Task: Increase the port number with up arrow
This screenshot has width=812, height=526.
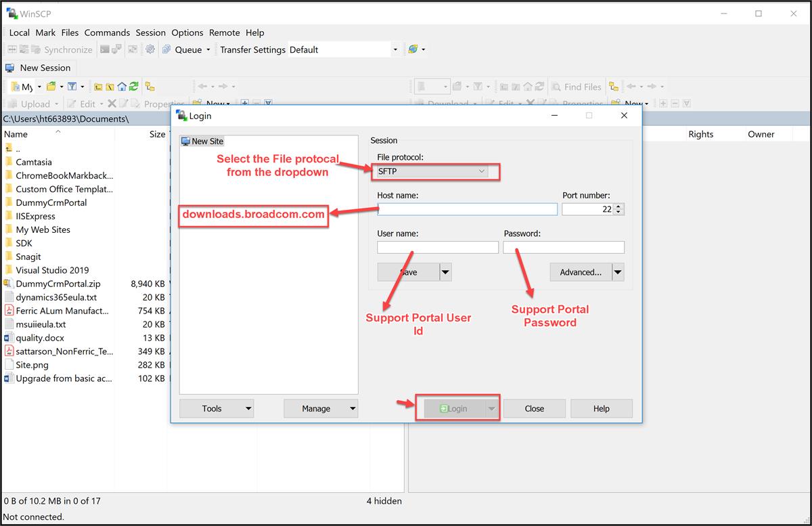Action: [x=619, y=206]
